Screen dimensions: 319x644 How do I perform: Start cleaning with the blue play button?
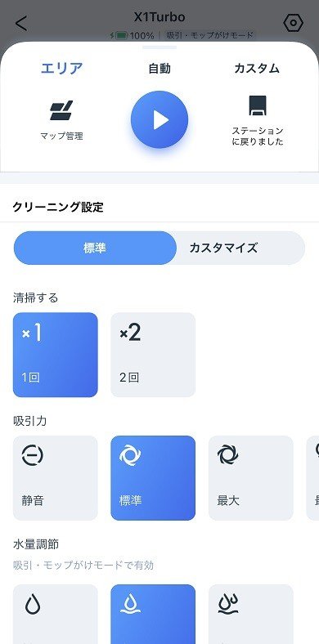coord(159,119)
